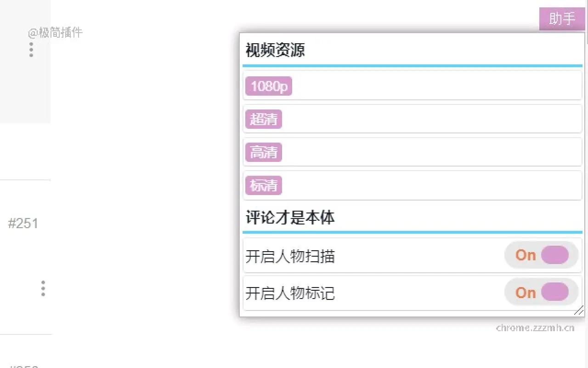
Task: Open the 助手 assistant button
Action: (x=562, y=19)
